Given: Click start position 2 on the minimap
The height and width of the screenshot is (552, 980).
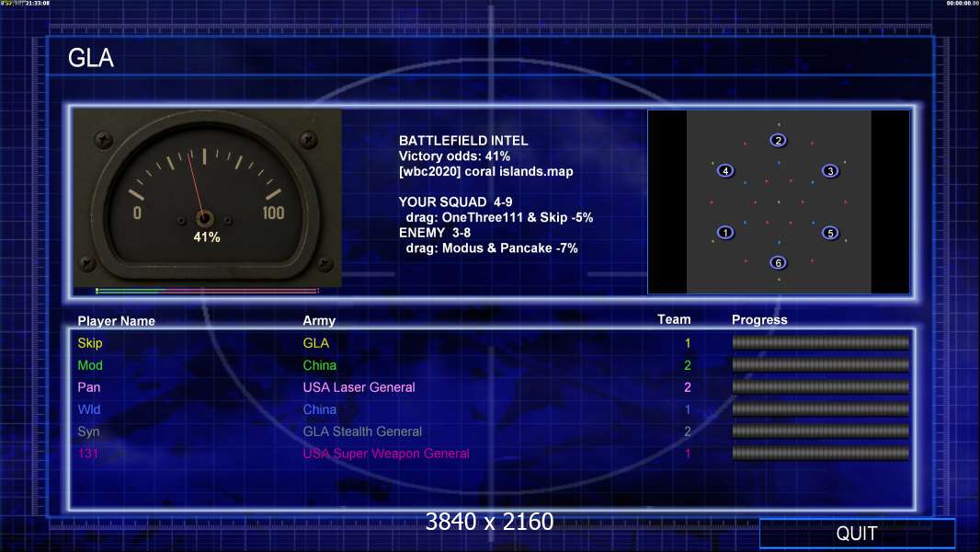Looking at the screenshot, I should [x=778, y=140].
